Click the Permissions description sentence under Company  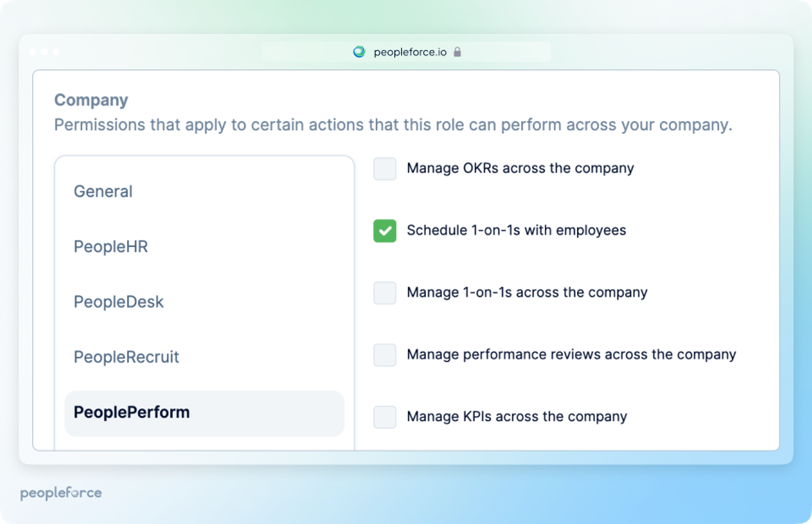tap(393, 125)
